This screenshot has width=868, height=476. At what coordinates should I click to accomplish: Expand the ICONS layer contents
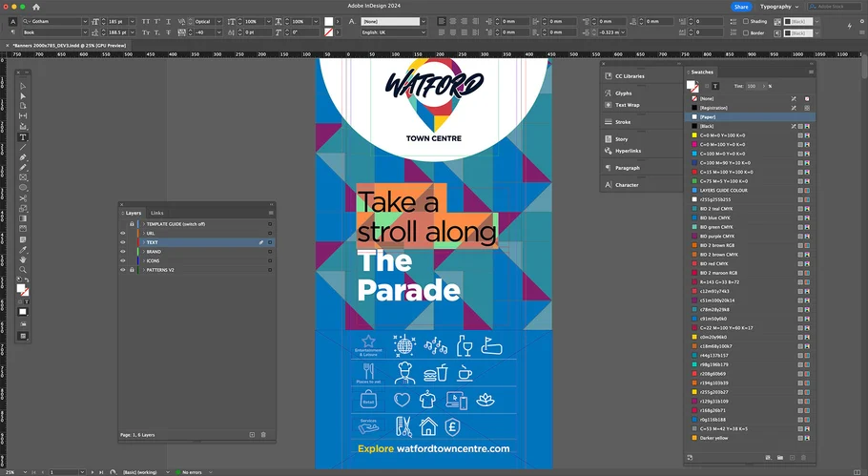[x=144, y=260]
